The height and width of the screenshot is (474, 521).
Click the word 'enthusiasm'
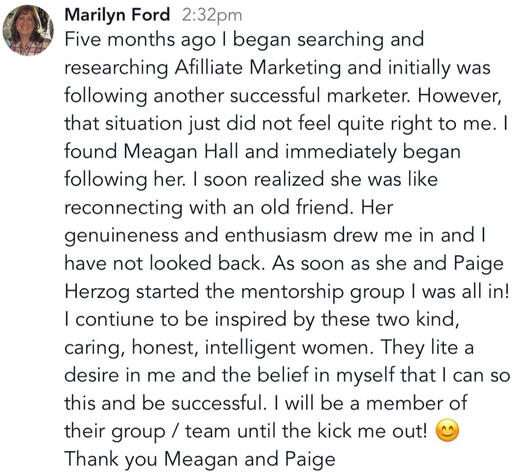click(275, 236)
